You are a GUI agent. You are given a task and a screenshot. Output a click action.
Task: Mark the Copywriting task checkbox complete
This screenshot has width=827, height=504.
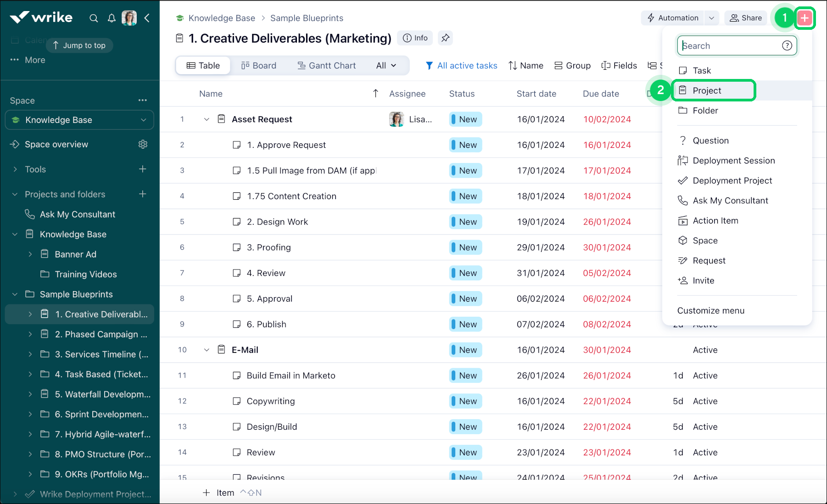[237, 401]
